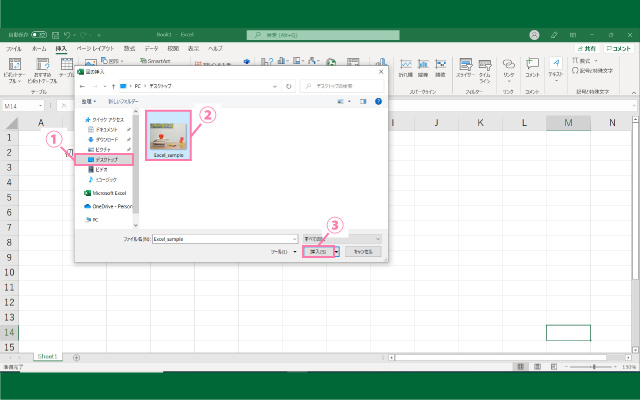Switch to the Page Layout tab
Viewport: 640px width, 400px height.
coord(96,49)
